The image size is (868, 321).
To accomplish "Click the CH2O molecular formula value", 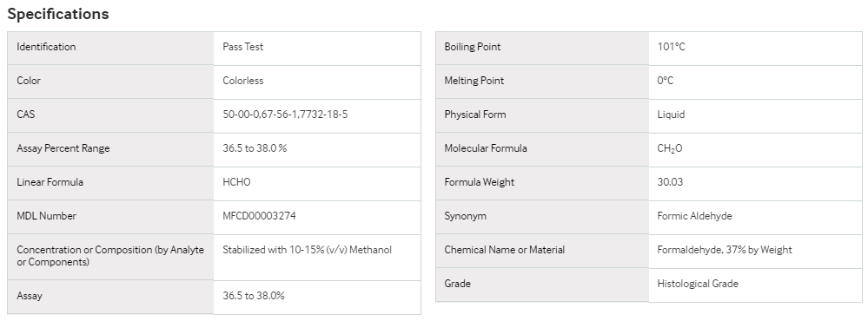I will [x=670, y=148].
